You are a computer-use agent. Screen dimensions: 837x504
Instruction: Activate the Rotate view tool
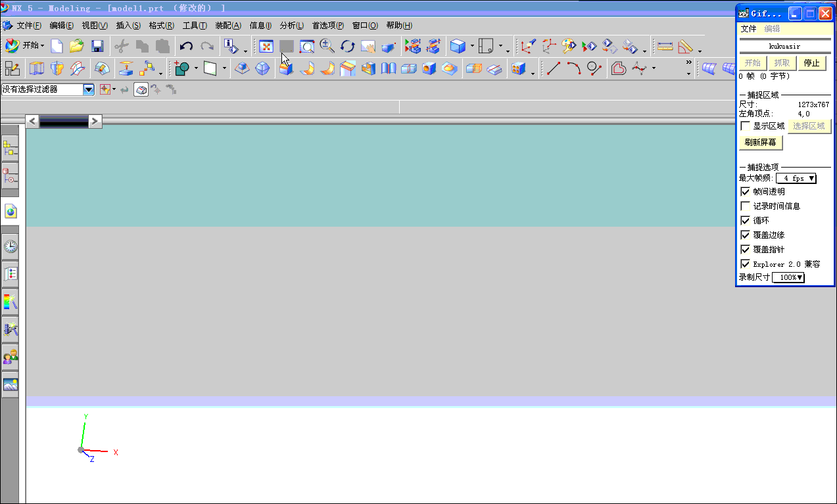348,46
